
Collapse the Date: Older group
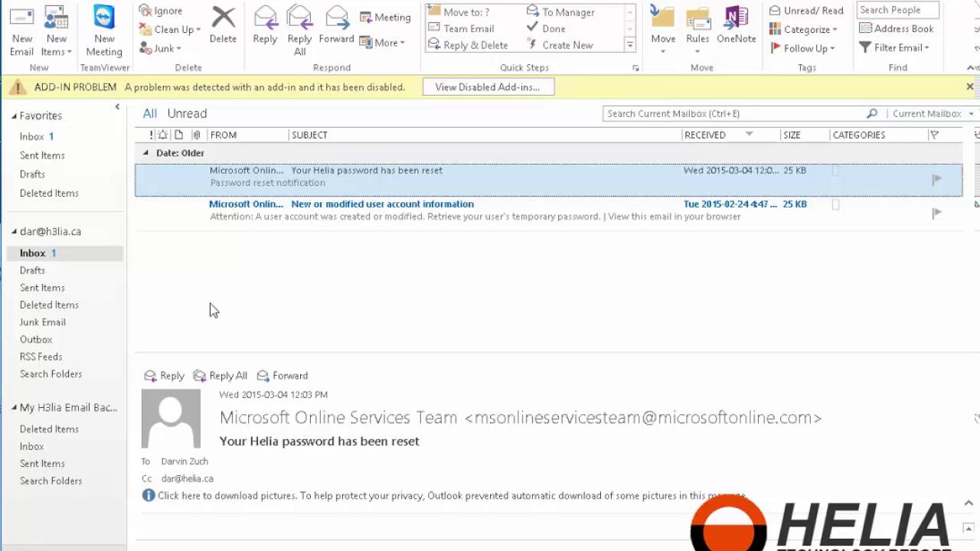(145, 152)
